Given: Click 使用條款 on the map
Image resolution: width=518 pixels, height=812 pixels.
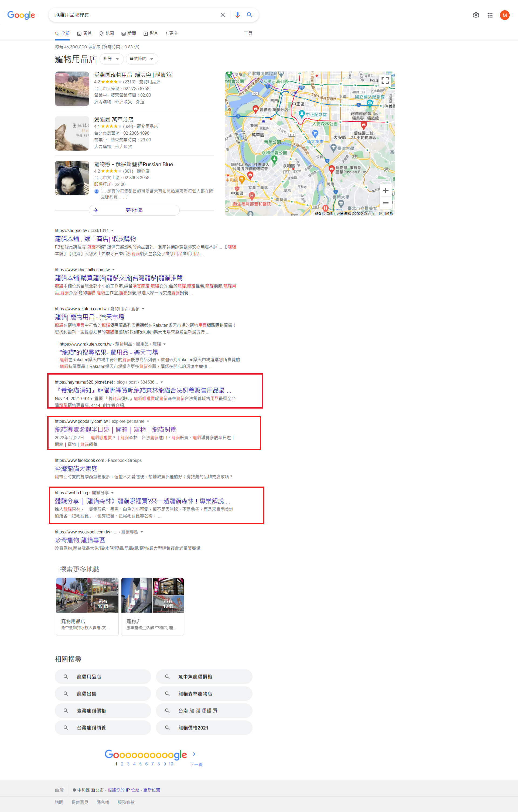Looking at the screenshot, I should click(386, 213).
